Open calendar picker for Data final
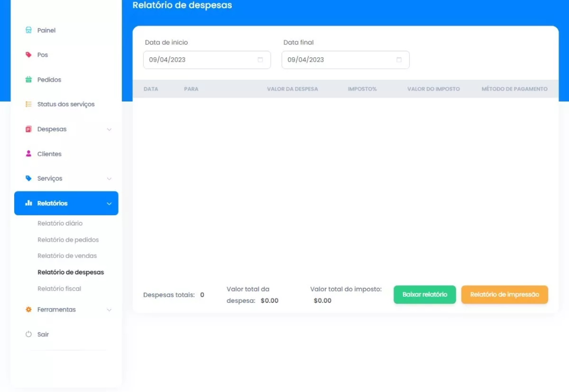This screenshot has height=392, width=569. (399, 60)
